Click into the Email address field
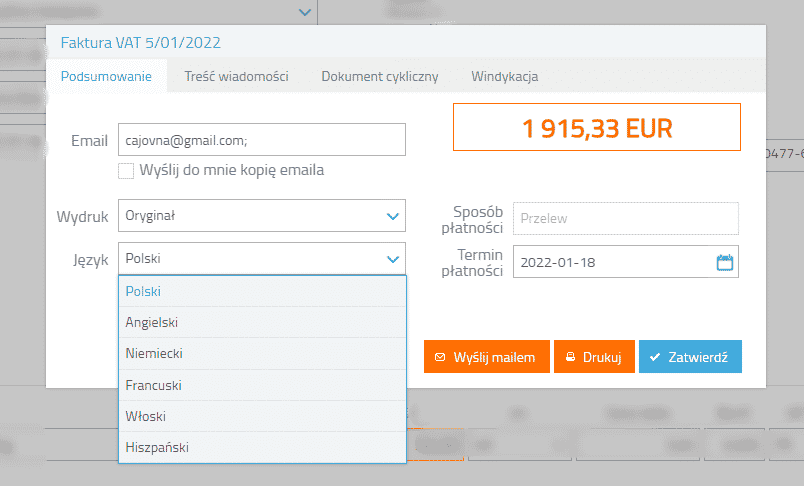Viewport: 804px width, 486px height. 262,140
